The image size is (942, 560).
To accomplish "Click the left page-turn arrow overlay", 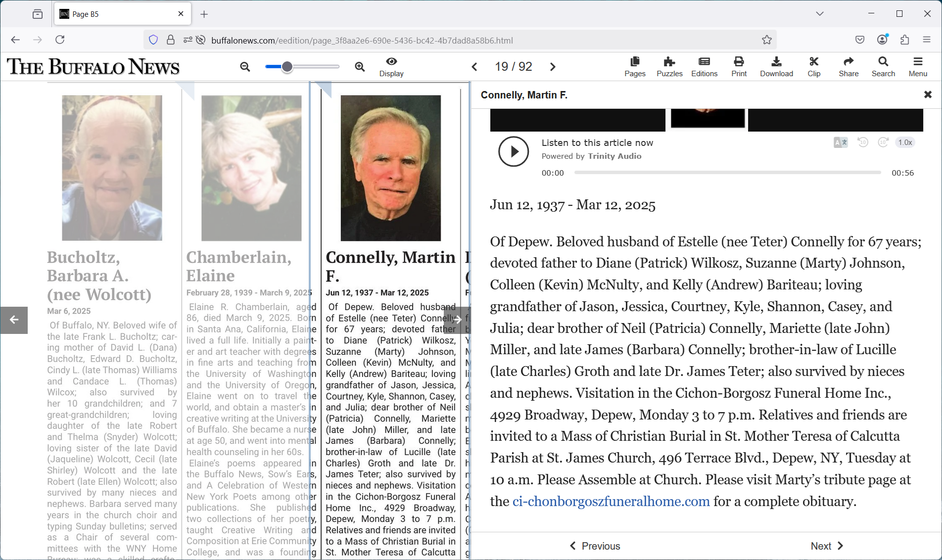I will (x=14, y=320).
